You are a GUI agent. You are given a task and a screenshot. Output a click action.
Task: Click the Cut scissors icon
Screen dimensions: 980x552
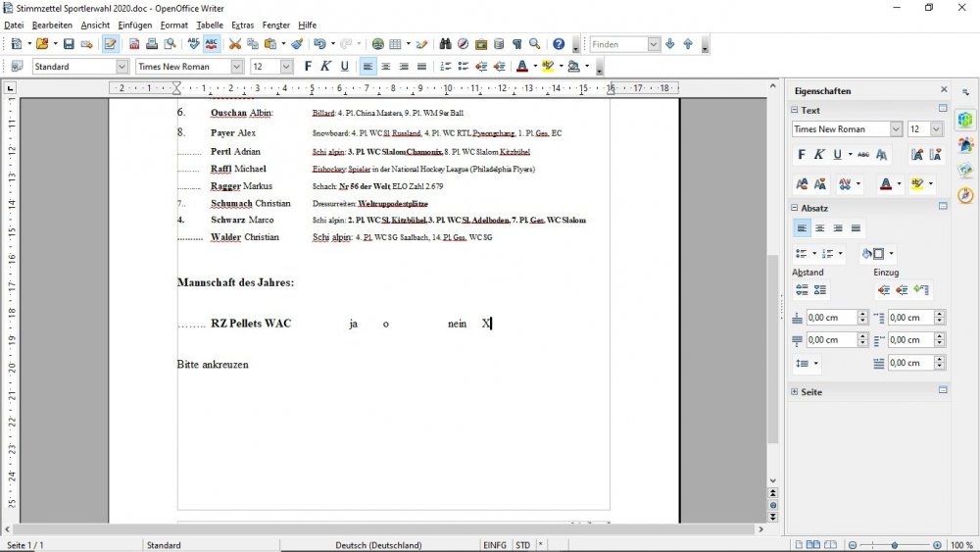[x=235, y=44]
